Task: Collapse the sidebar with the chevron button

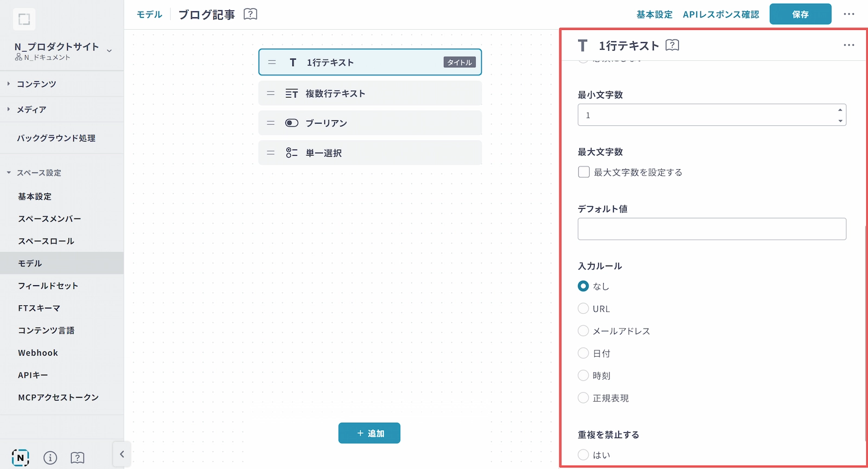Action: tap(122, 454)
